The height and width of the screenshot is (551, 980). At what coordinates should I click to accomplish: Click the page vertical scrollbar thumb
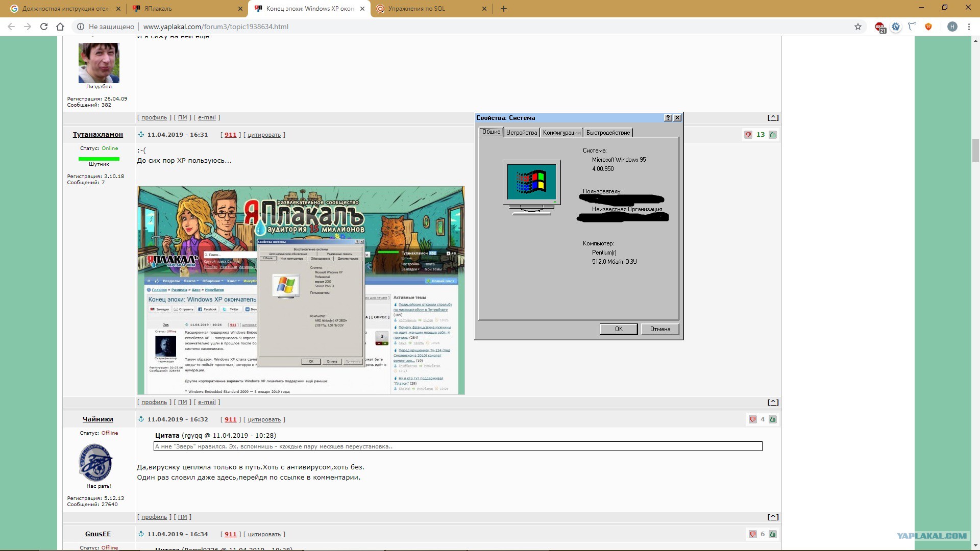click(975, 151)
